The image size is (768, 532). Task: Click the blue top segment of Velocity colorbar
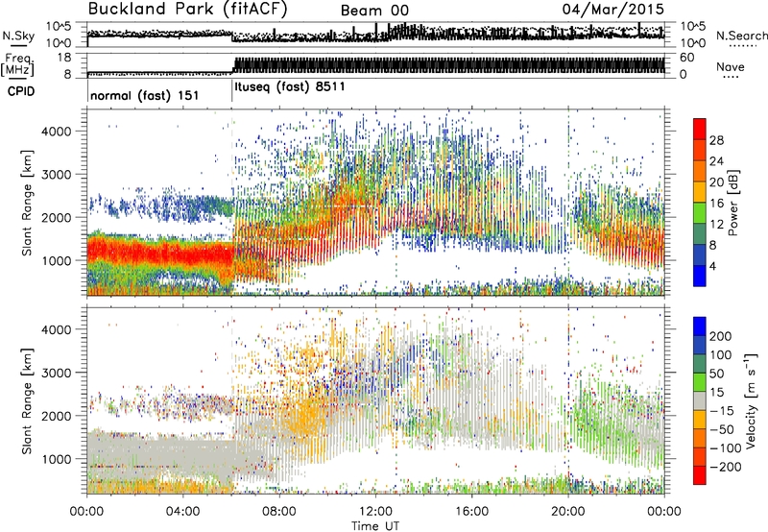pyautogui.click(x=700, y=326)
